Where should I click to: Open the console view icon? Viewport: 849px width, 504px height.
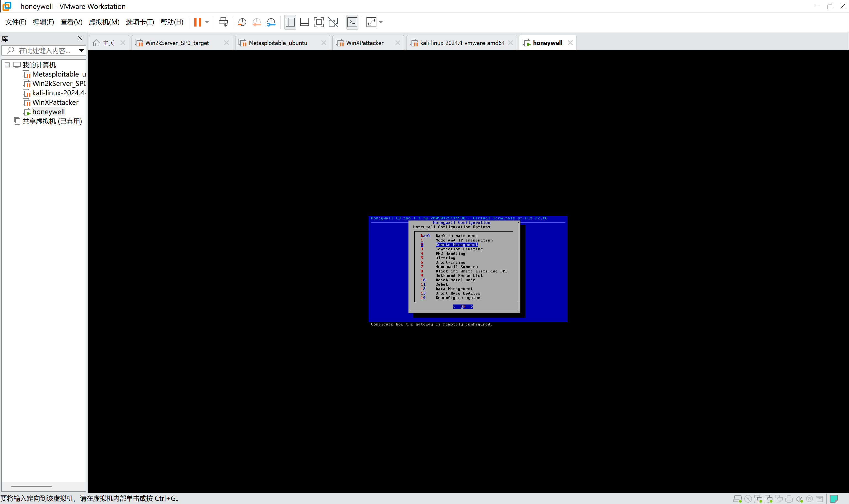pos(352,22)
